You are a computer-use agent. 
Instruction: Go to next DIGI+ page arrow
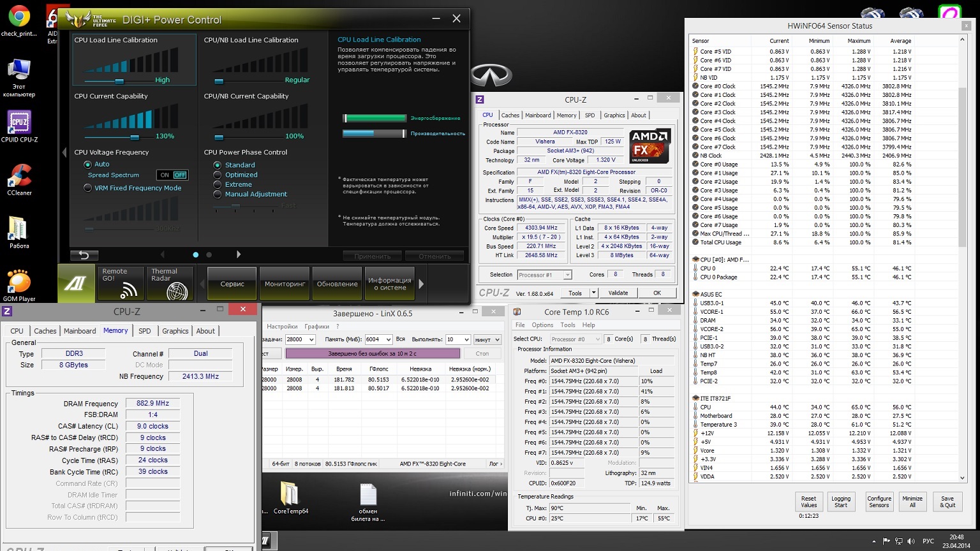tap(239, 254)
